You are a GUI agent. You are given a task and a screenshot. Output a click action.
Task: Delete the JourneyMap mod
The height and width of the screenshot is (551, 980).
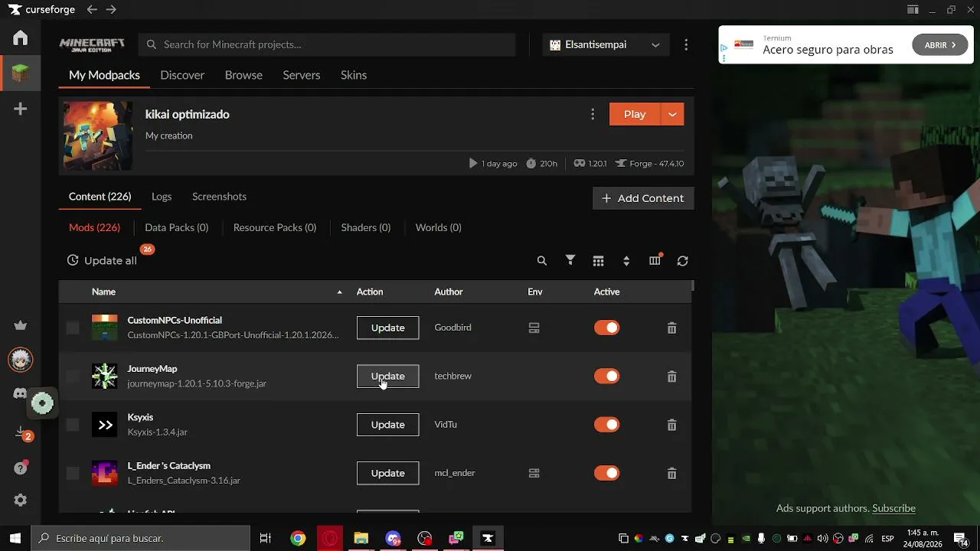click(671, 377)
